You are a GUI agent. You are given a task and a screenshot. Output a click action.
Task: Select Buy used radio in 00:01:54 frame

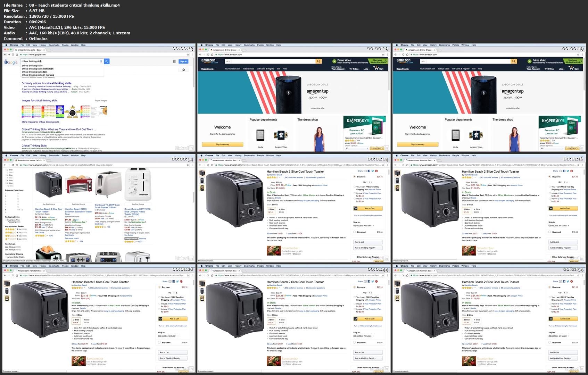[x=549, y=342]
